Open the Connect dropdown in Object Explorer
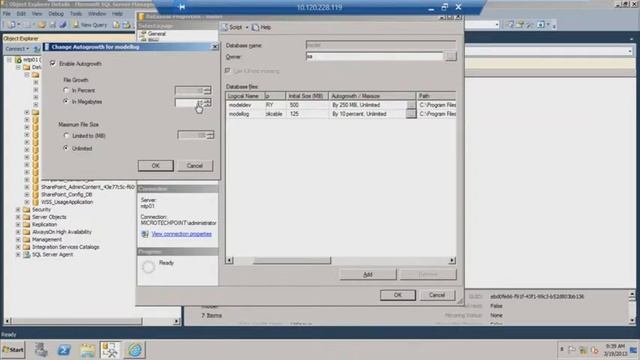 [17, 49]
